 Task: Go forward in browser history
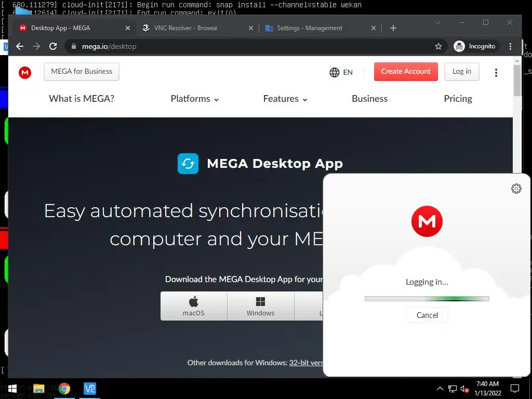point(36,46)
